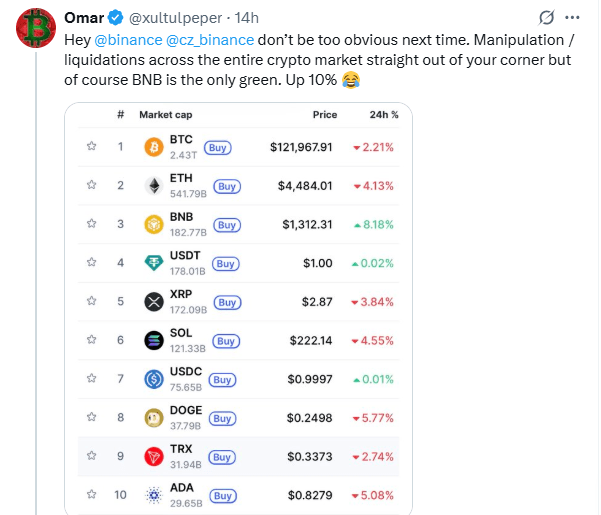The height and width of the screenshot is (515, 601).
Task: Click the TRX Tron coin icon
Action: 154,457
